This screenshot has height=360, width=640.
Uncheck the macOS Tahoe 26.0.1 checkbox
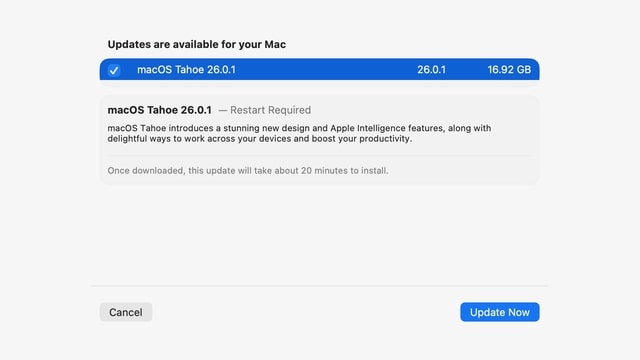pos(114,70)
